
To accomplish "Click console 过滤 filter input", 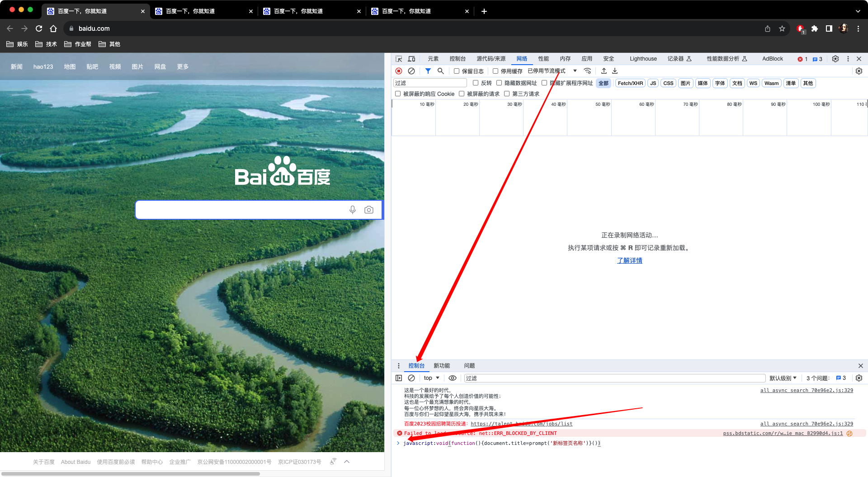I will [614, 378].
